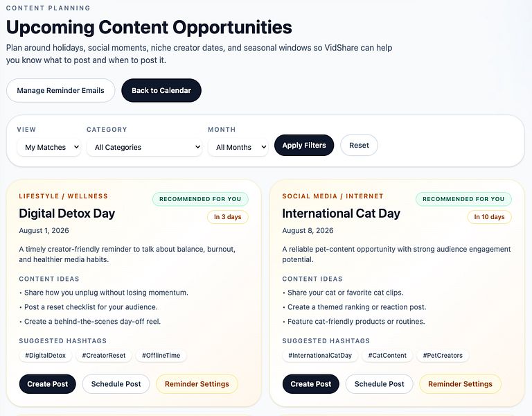
Task: Open Manage Reminder Emails
Action: point(61,90)
